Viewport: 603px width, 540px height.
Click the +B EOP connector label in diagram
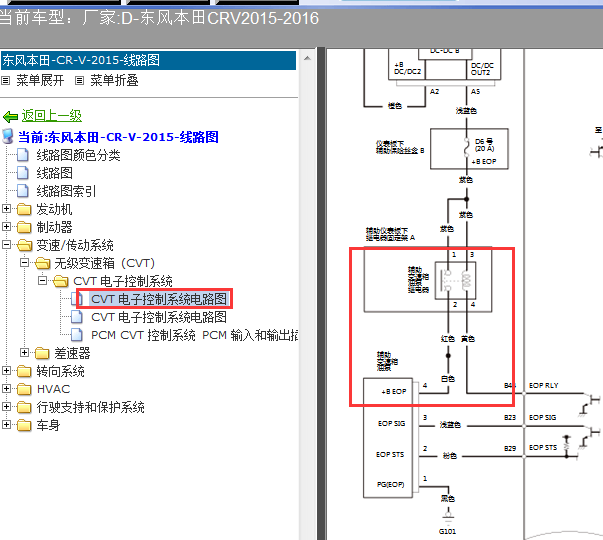pyautogui.click(x=393, y=392)
